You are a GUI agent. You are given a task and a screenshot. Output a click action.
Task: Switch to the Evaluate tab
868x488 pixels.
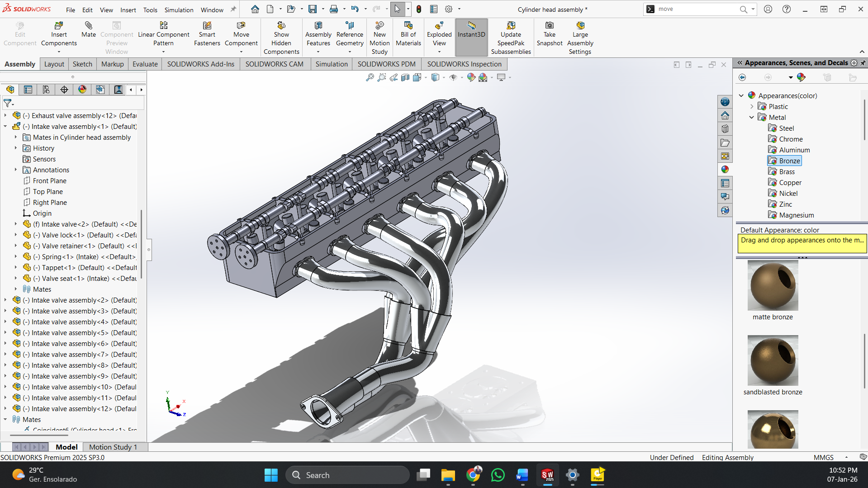tap(145, 64)
